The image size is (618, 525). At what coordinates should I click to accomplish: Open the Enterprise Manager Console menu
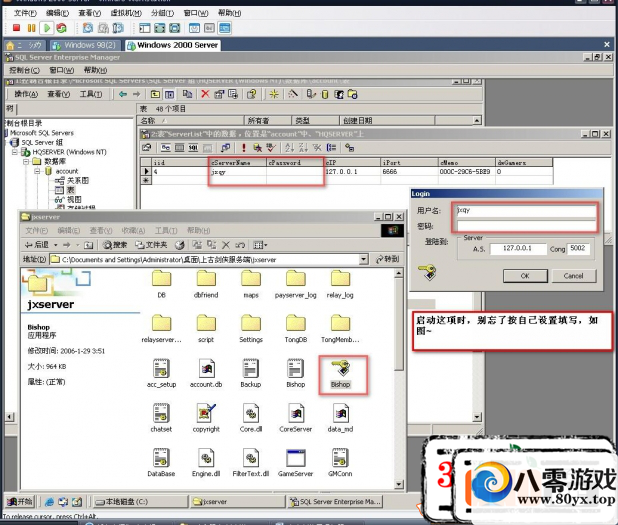coord(24,70)
